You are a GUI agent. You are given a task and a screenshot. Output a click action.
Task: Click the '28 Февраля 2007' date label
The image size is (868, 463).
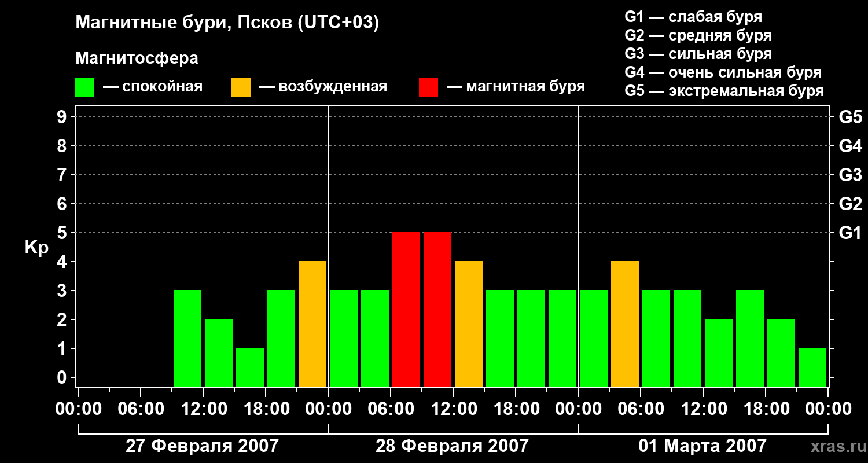point(452,446)
